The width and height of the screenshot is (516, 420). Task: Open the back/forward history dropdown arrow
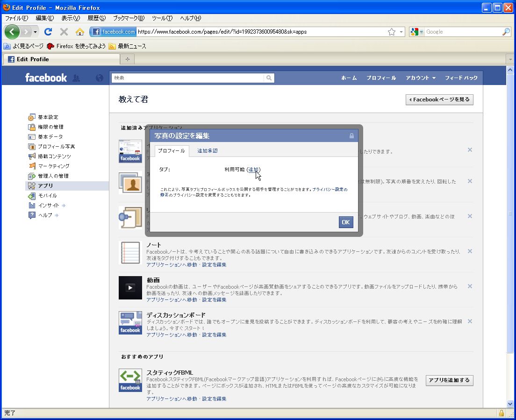tap(35, 32)
